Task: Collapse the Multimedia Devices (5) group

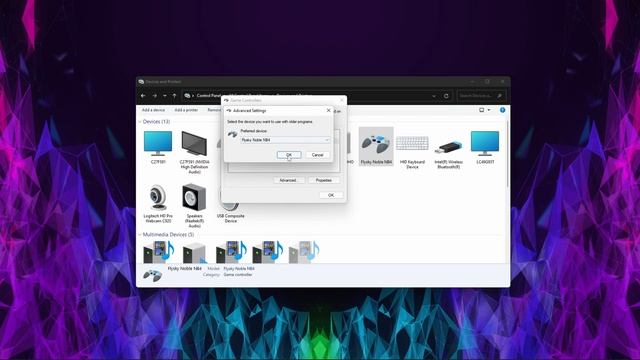Action: tap(140, 235)
